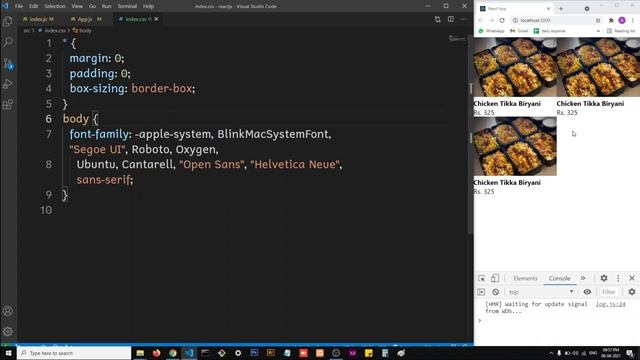
Task: Switch to the Console tab in DevTools
Action: (559, 278)
